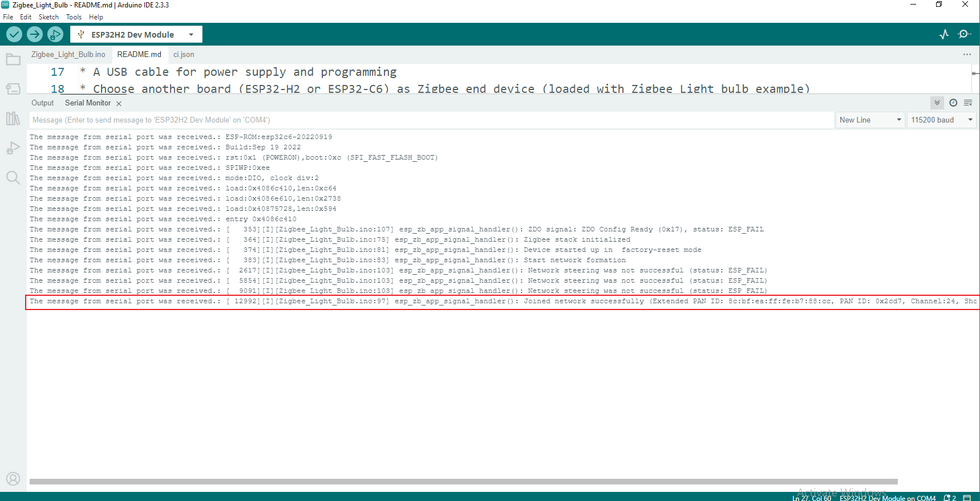Toggle bottom panel icon in status bar
Image resolution: width=980 pixels, height=501 pixels.
[x=967, y=498]
